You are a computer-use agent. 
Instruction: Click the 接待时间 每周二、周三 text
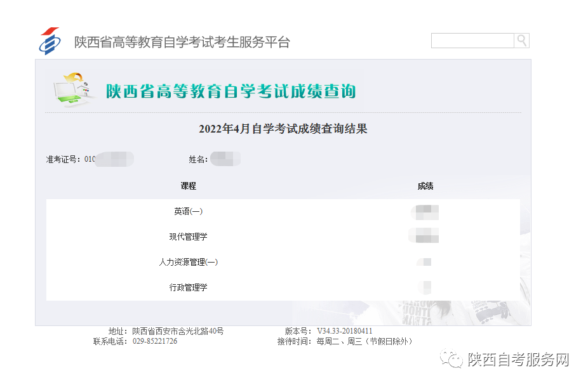tap(345, 341)
